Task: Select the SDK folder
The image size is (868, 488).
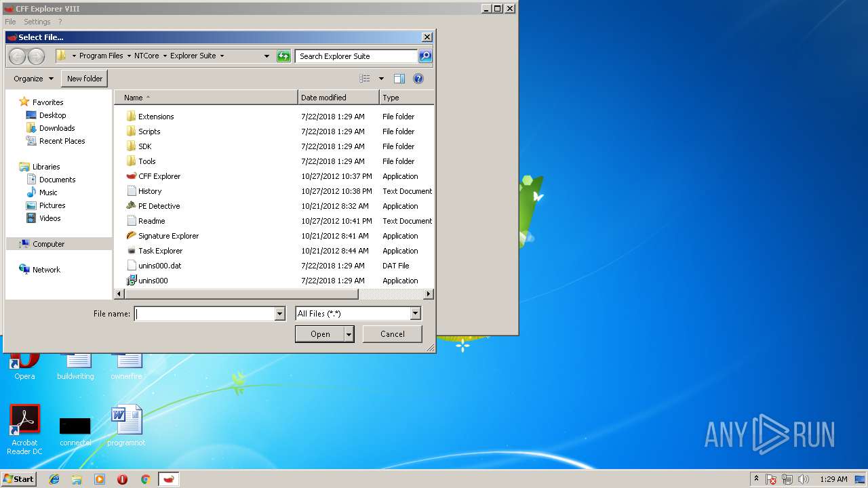Action: pos(144,146)
